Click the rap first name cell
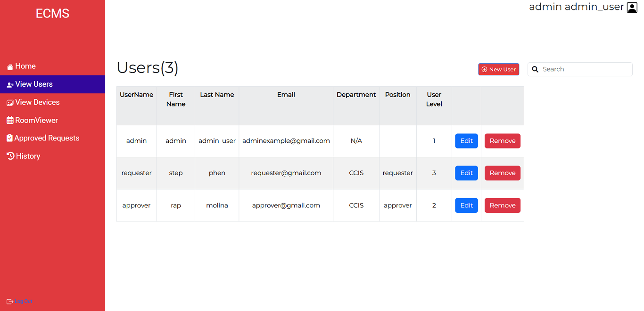644x311 pixels. [176, 205]
